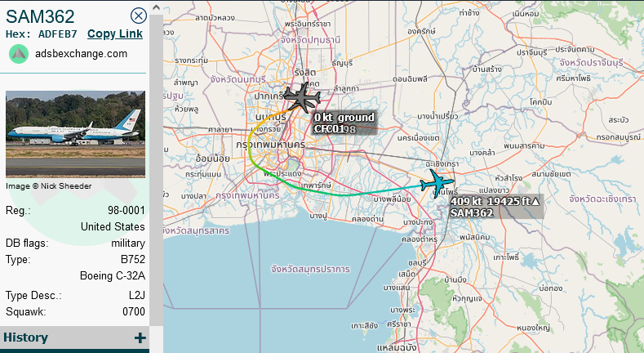Viewport: 644px width, 353px height.
Task: Click the sidebar scrollbar up arrow
Action: 156,7
